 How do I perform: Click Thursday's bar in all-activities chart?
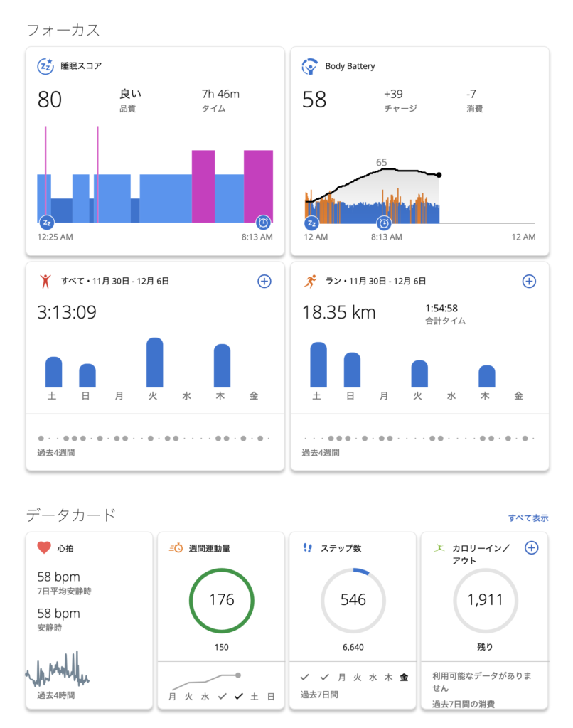(222, 366)
